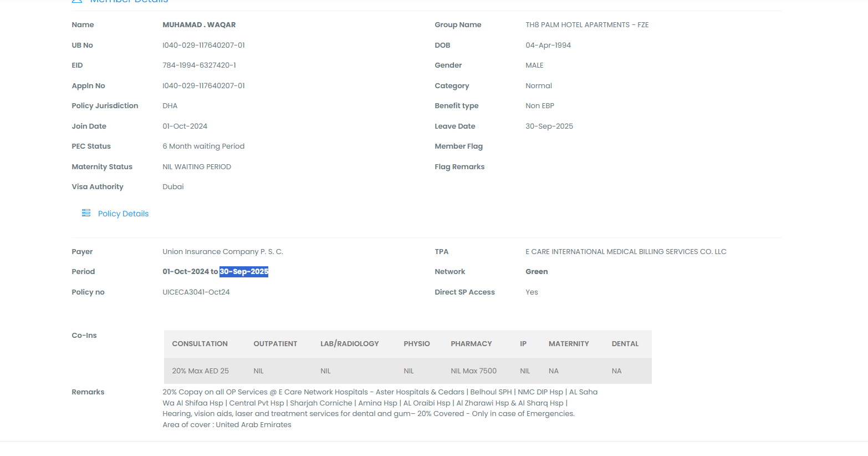Click the Visa Authority field label
The width and height of the screenshot is (868, 456).
point(98,187)
